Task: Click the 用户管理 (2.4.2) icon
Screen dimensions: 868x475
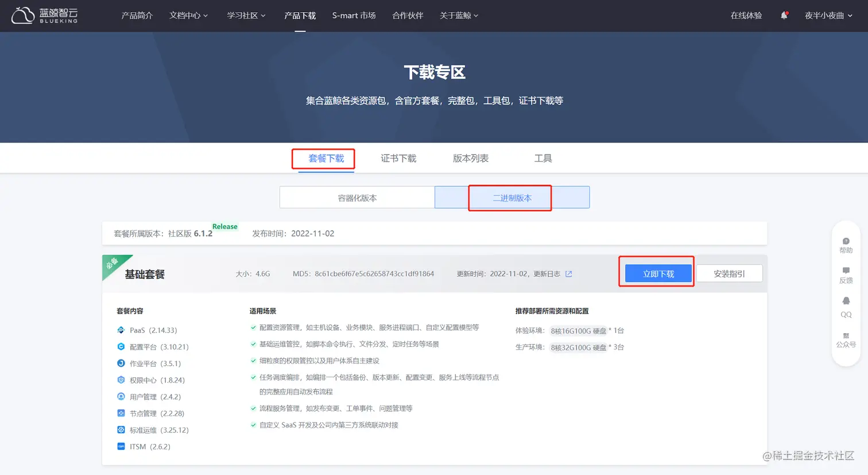Action: click(121, 397)
